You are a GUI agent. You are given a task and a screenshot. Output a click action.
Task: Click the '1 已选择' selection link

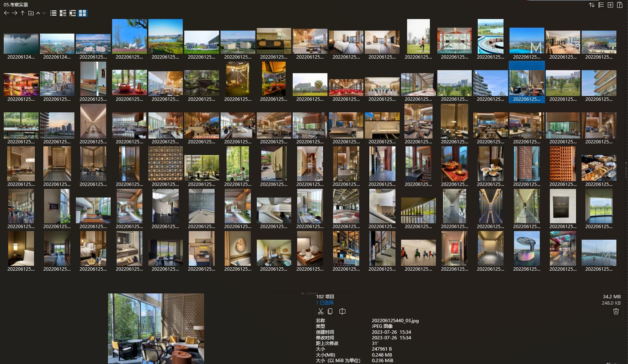click(324, 302)
